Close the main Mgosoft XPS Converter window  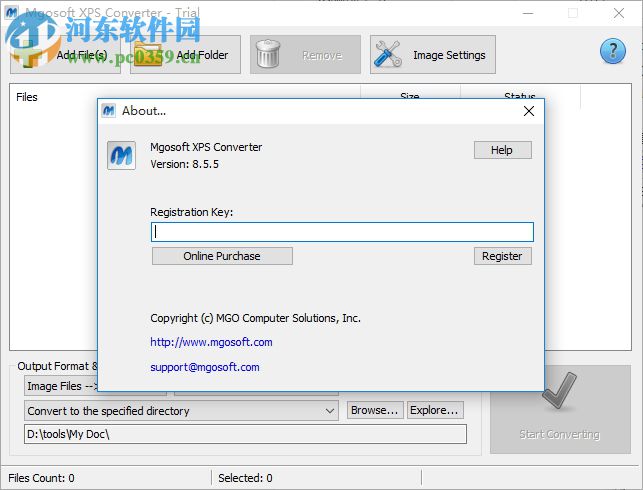(619, 13)
